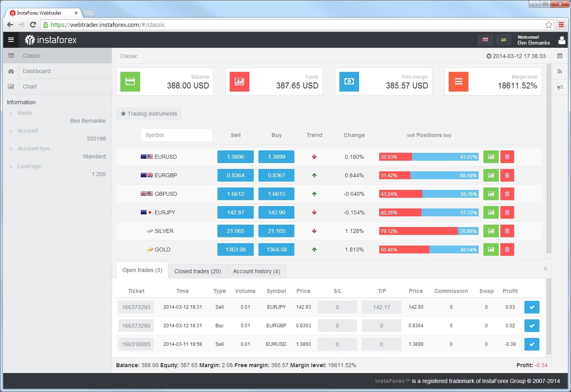Click GOLD Buy price 1364.58
Image resolution: width=571 pixels, height=392 pixels.
point(276,249)
